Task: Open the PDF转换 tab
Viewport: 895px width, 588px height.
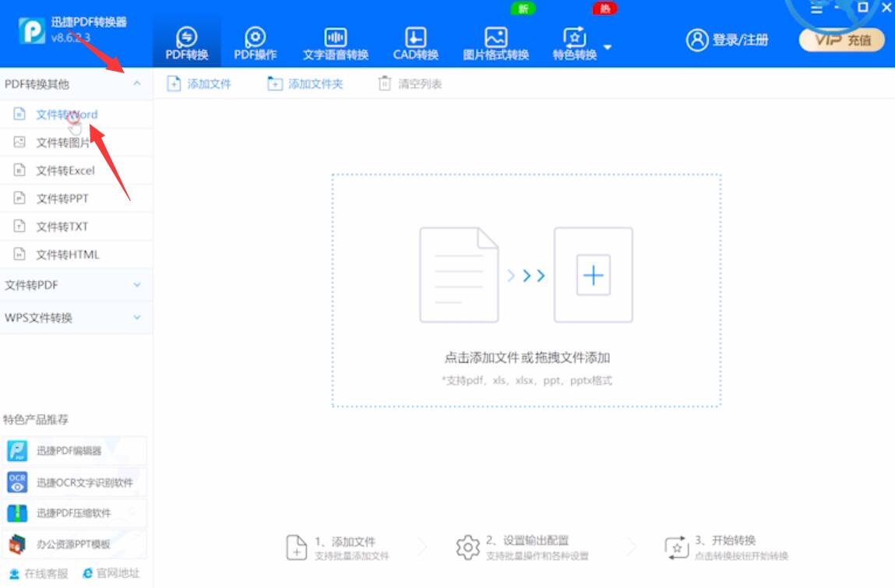Action: [x=187, y=44]
